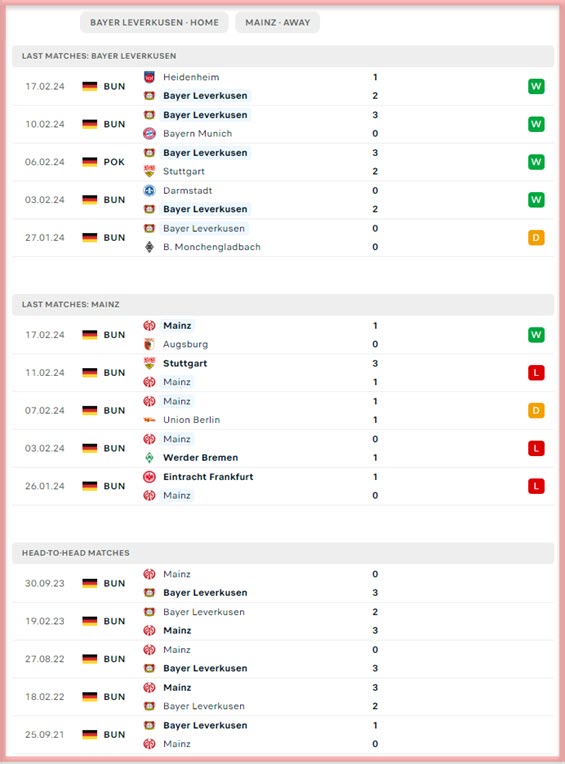Click the red L badge for Stuttgart vs Mainz
The height and width of the screenshot is (764, 565).
tap(536, 373)
